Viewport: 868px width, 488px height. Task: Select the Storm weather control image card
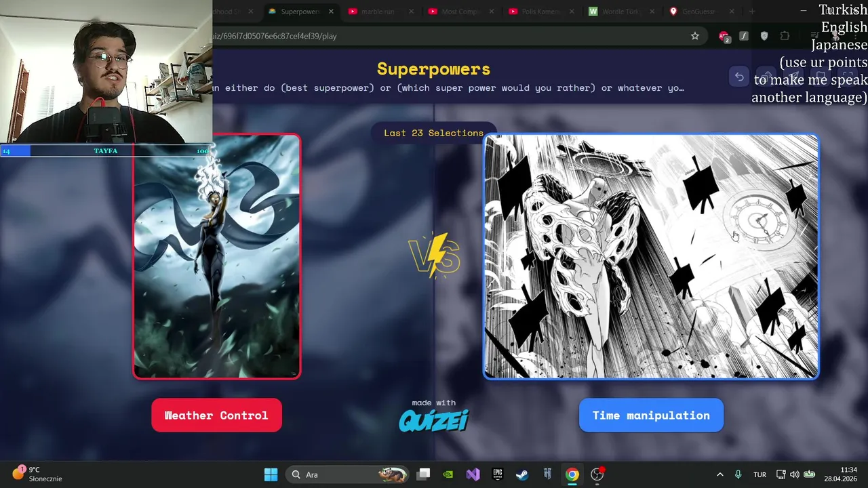tap(216, 256)
